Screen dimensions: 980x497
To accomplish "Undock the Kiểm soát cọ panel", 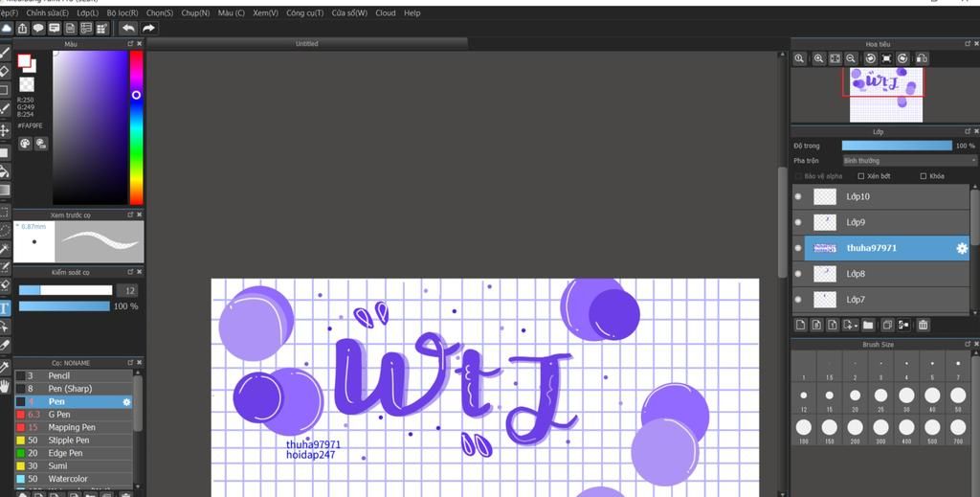I will point(130,272).
